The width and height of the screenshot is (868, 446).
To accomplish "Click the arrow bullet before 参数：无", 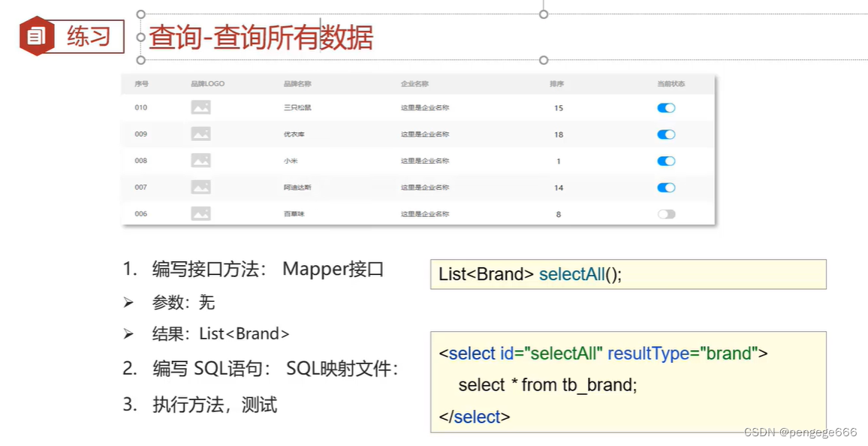I will pyautogui.click(x=128, y=302).
